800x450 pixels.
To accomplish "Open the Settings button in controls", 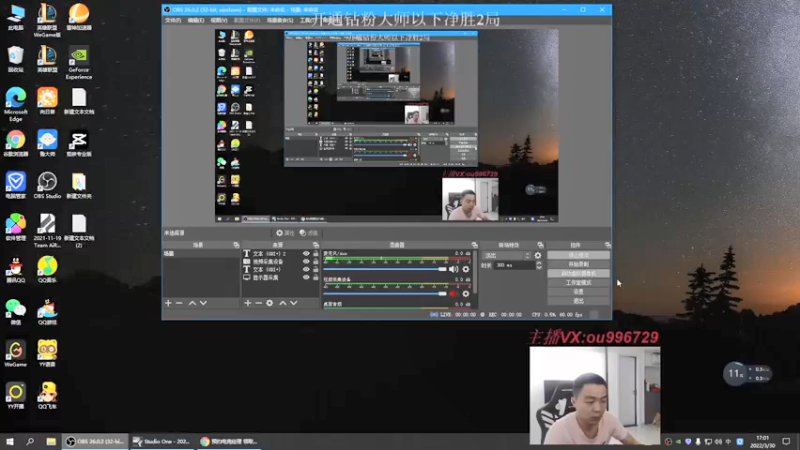I will click(578, 292).
